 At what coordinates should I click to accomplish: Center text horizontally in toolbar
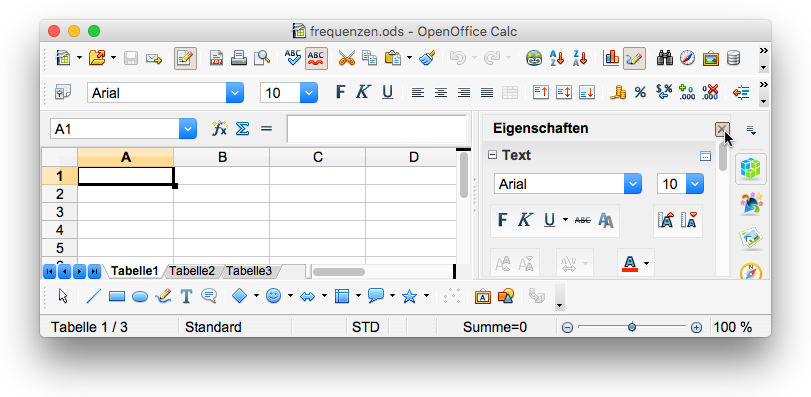point(441,93)
